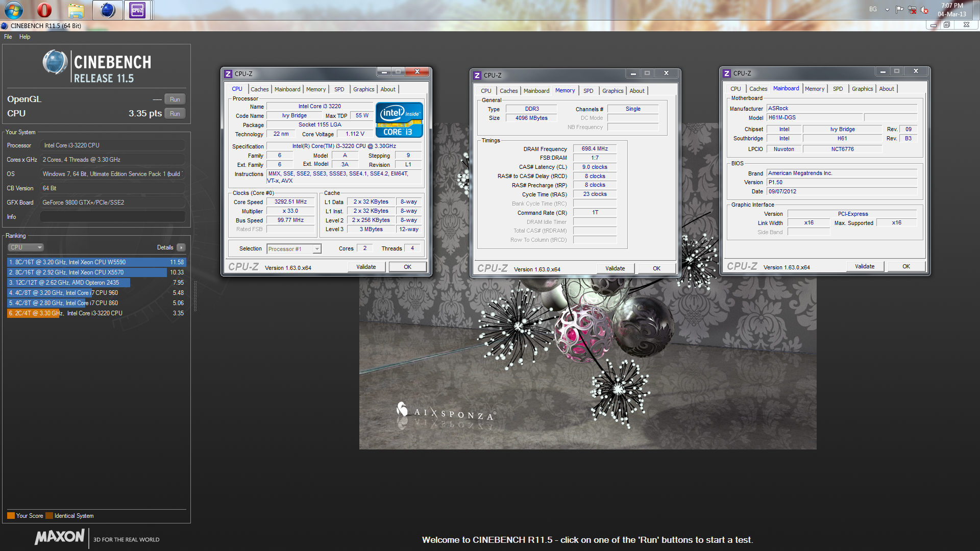
Task: Click the Identical System legend swatch
Action: pos(49,516)
